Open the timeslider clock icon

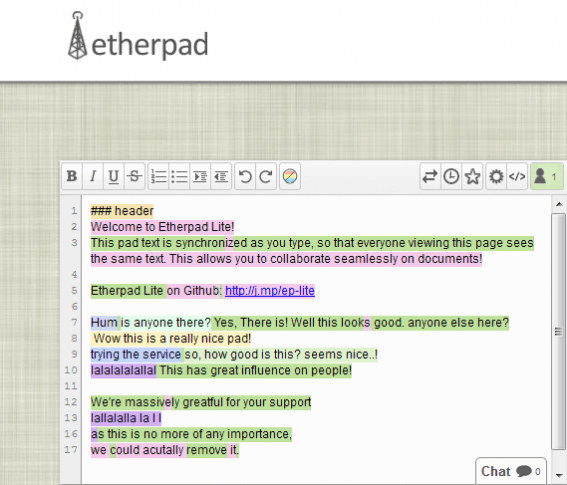[x=451, y=176]
